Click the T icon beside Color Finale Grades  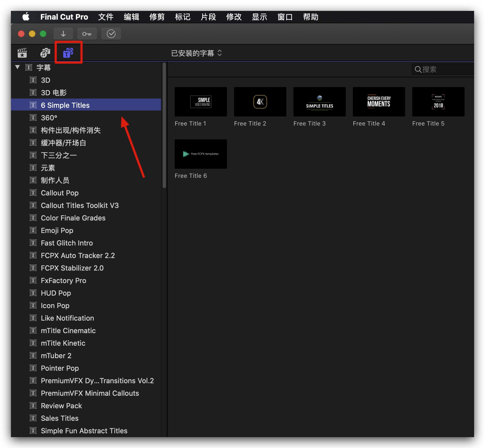(33, 218)
